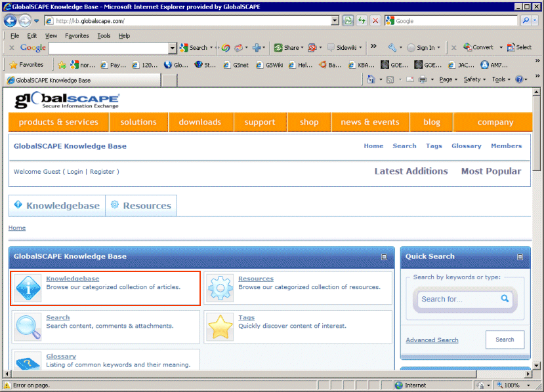The image size is (544, 392).
Task: Open the Safety dropdown menu
Action: click(x=474, y=79)
